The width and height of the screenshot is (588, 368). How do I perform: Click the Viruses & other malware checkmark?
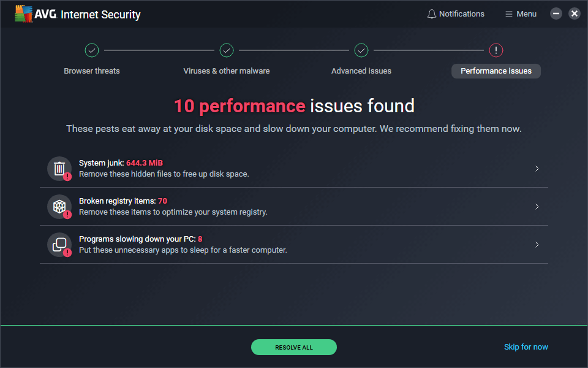pos(227,50)
